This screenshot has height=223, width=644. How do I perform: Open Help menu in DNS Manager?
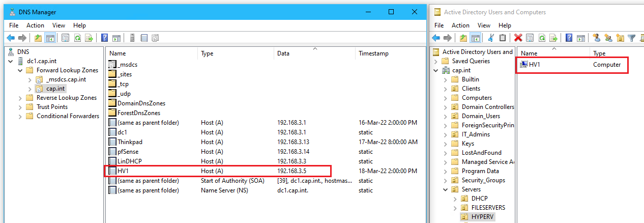click(79, 25)
